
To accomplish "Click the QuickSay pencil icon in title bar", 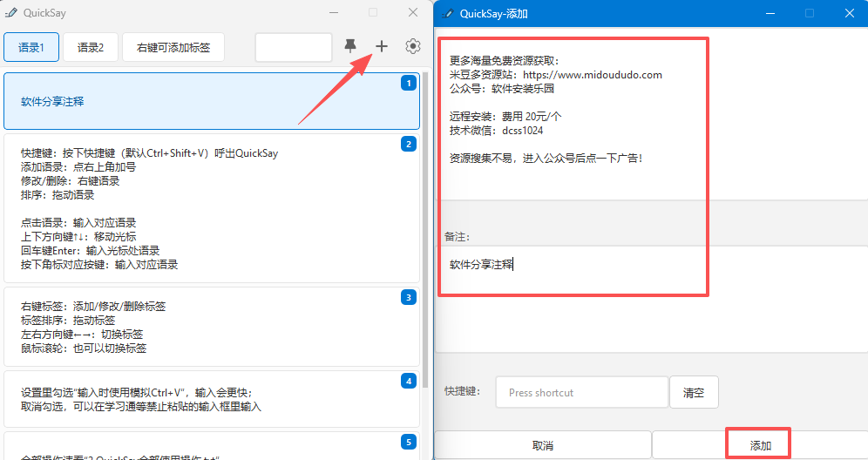I will click(x=11, y=13).
